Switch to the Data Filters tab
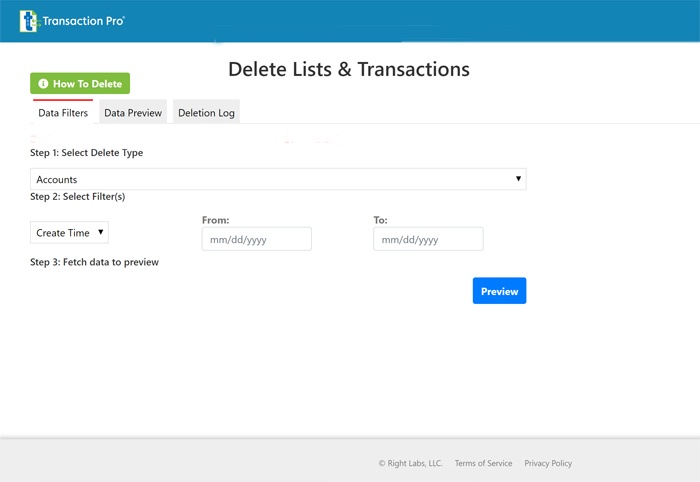 [63, 113]
